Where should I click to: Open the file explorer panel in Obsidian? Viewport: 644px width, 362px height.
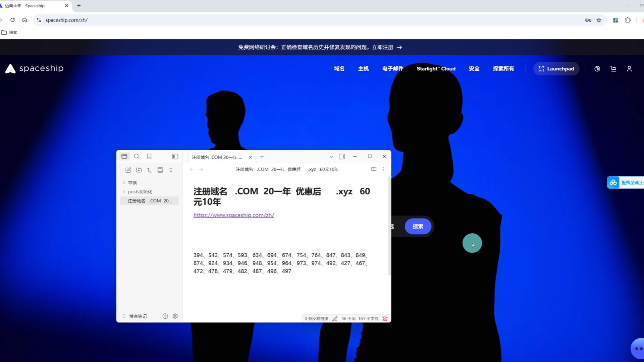(124, 156)
